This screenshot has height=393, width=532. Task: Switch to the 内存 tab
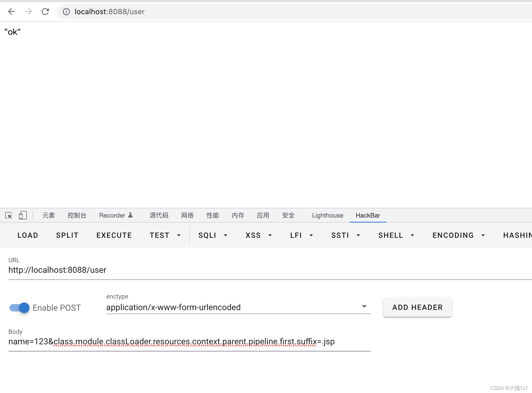[x=238, y=215]
